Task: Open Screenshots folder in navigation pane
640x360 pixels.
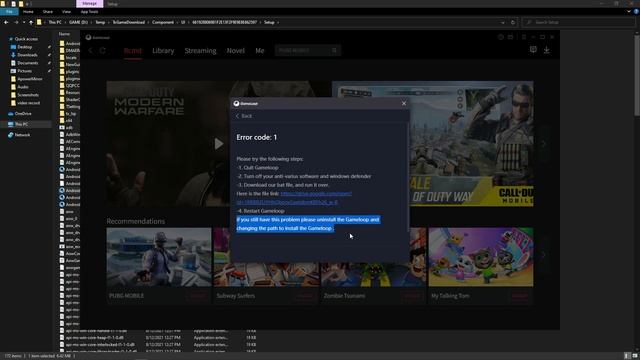Action: pos(28,95)
